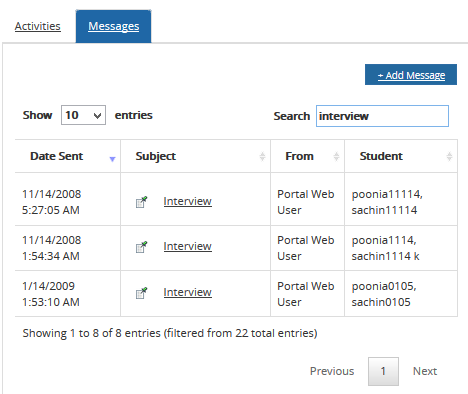Click the Student column sort arrows

click(x=449, y=156)
